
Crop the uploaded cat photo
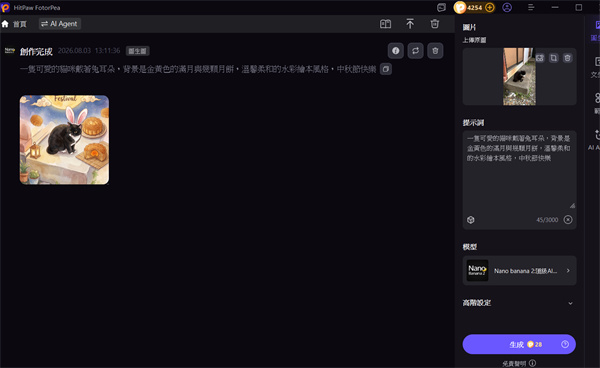(x=554, y=58)
